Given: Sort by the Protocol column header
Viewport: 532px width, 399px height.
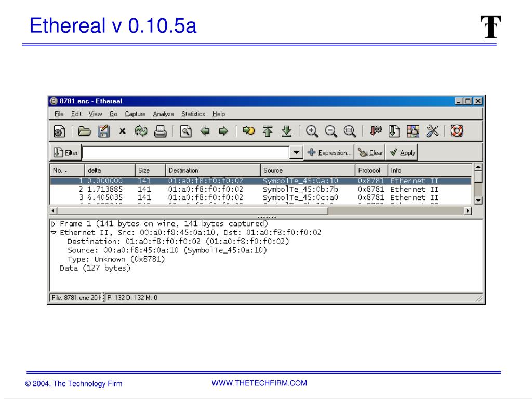Looking at the screenshot, I should [371, 170].
